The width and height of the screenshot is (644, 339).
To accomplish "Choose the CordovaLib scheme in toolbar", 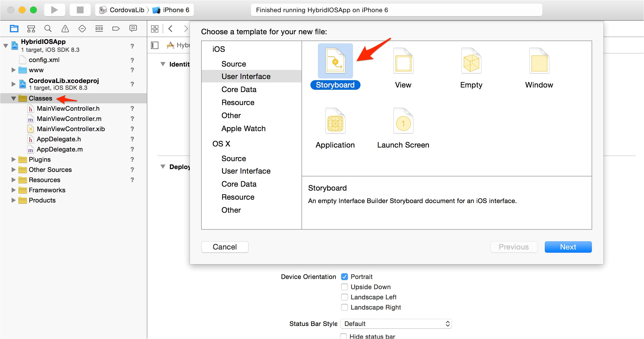I will coord(122,10).
